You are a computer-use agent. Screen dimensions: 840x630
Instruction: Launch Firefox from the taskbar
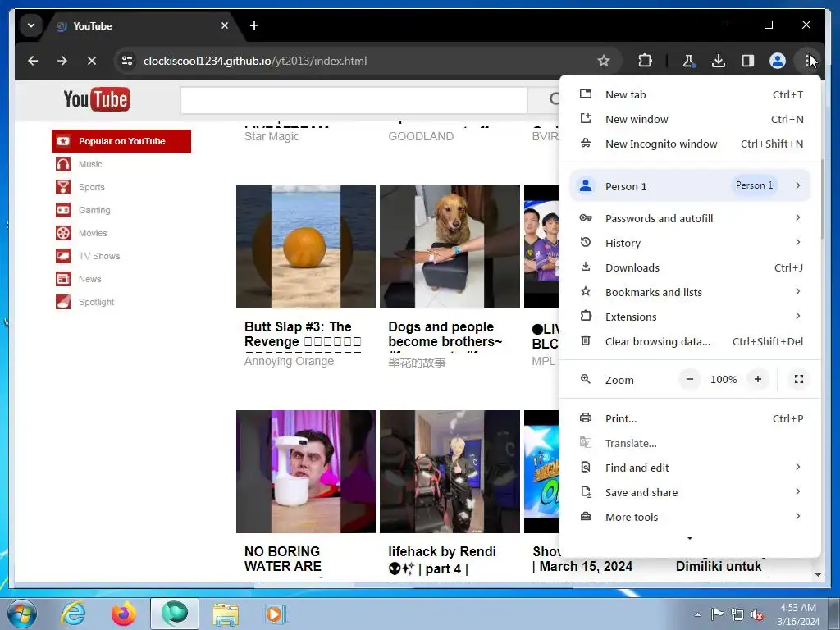124,614
